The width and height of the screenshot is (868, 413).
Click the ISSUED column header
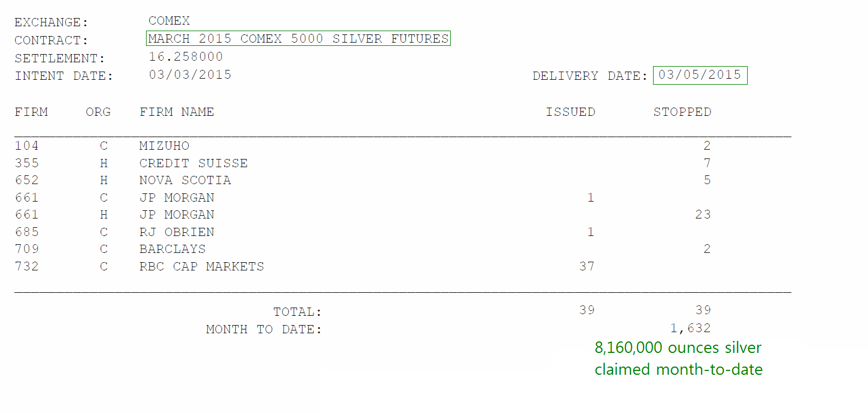click(x=570, y=112)
